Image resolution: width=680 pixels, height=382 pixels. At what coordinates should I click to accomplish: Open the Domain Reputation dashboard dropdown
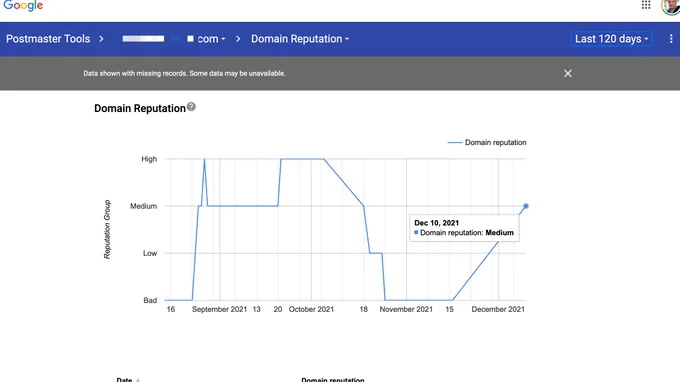click(300, 39)
